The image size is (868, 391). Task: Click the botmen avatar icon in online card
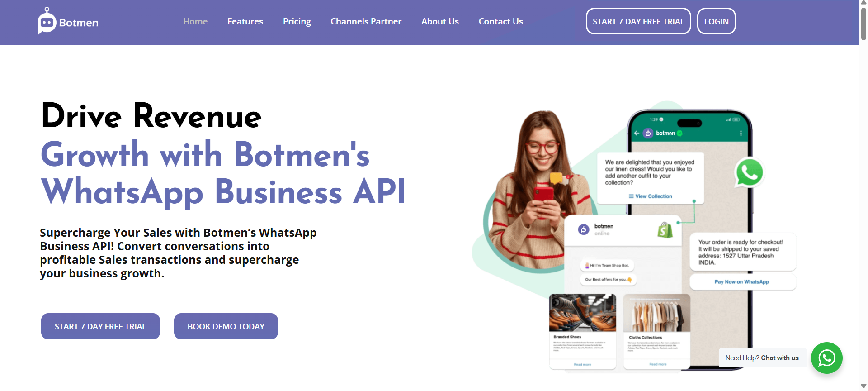584,229
